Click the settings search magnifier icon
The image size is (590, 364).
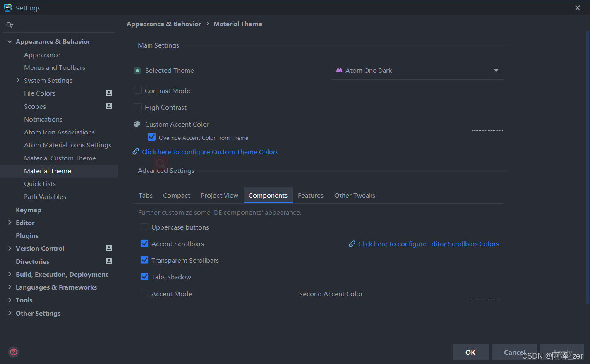pyautogui.click(x=10, y=25)
